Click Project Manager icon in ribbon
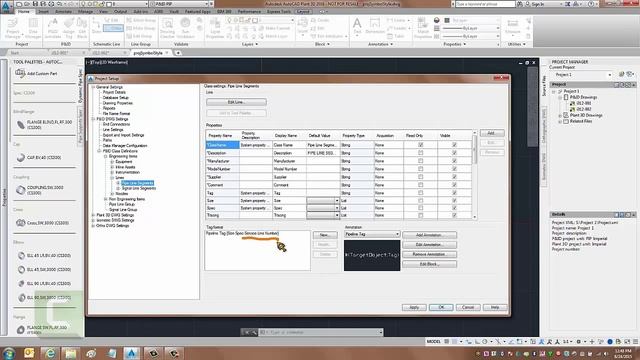Viewport: 640px width, 360px height. 13,29
